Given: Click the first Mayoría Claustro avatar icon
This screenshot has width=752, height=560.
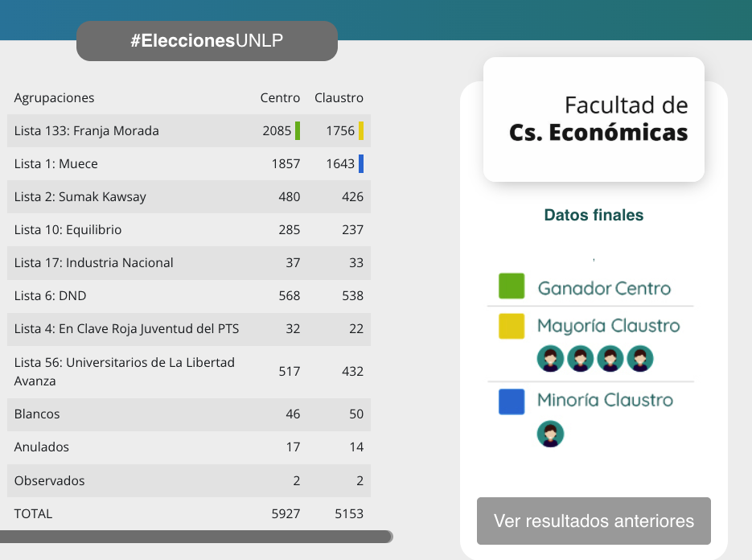Looking at the screenshot, I should click(x=550, y=359).
